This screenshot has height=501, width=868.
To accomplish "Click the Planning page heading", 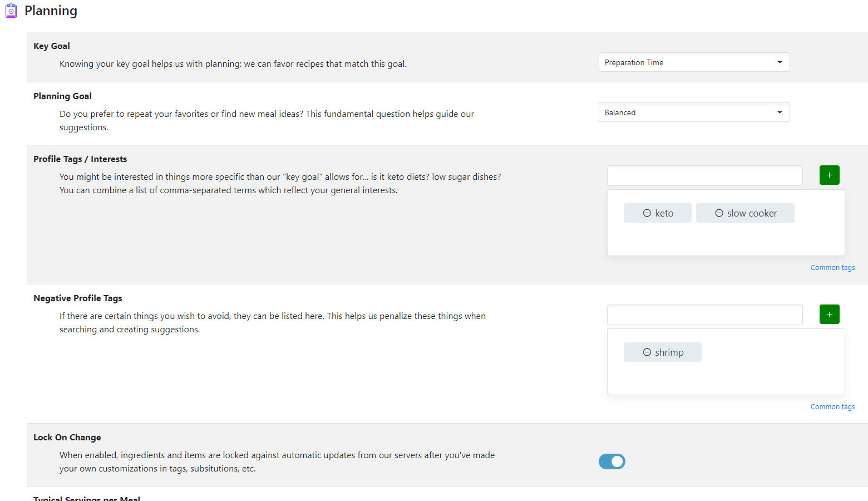I will 51,11.
